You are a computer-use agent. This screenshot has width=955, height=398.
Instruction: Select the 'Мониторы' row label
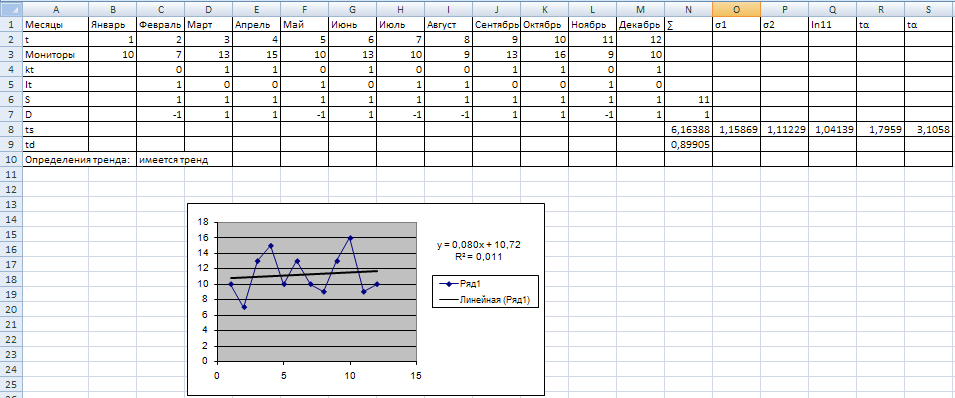click(x=55, y=54)
